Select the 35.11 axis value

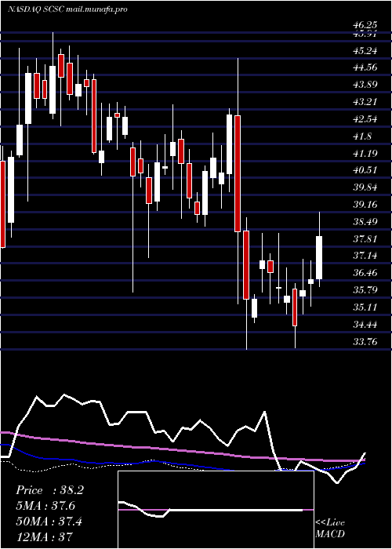click(x=365, y=307)
